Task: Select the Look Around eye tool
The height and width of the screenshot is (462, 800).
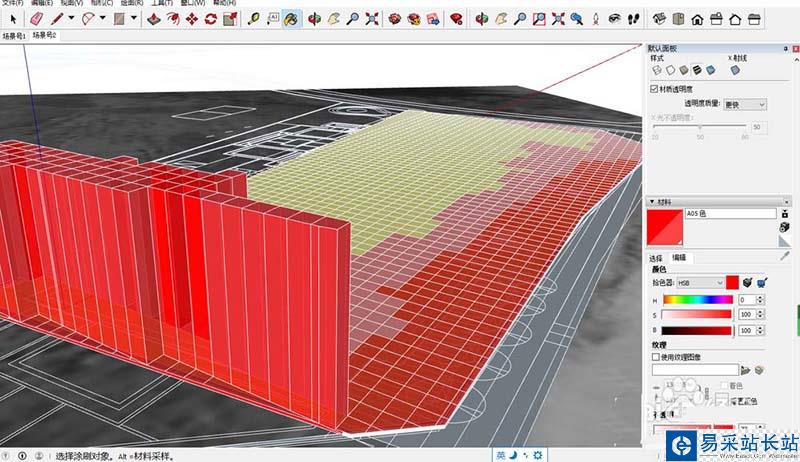Action: click(615, 19)
